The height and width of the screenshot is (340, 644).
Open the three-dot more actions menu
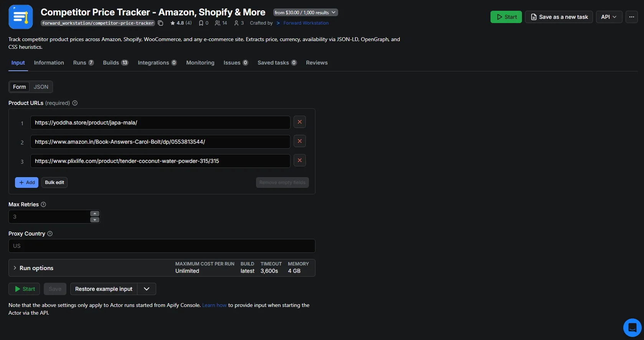[x=631, y=17]
